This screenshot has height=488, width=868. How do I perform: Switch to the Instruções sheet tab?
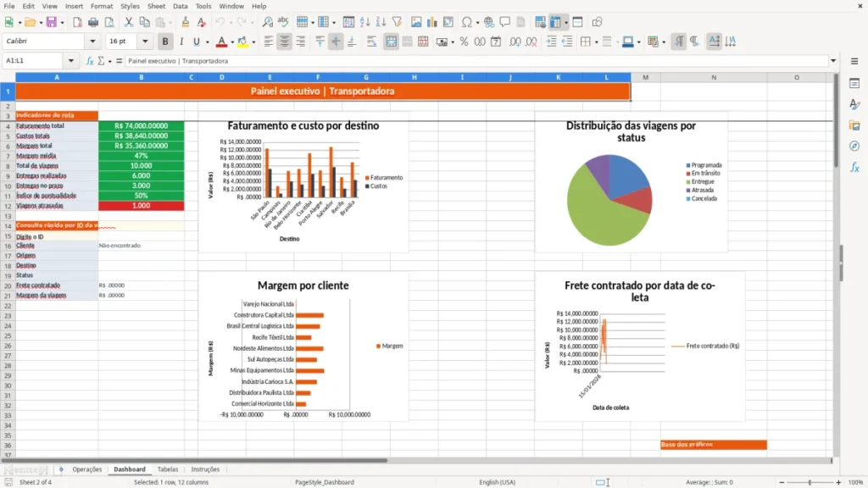click(x=205, y=469)
